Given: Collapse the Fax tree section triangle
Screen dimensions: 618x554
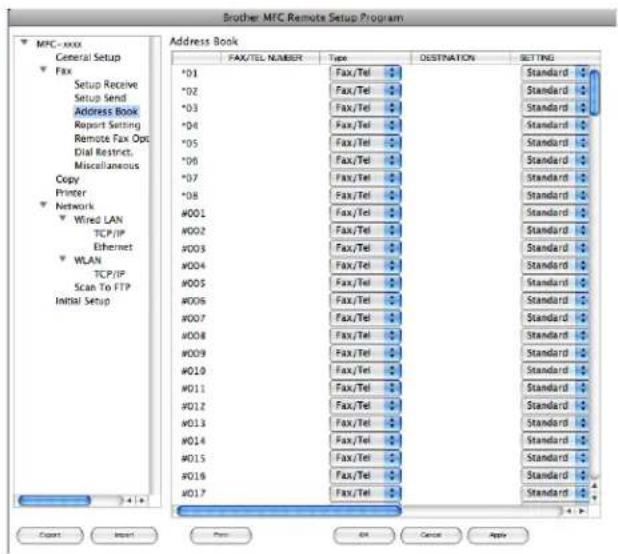Looking at the screenshot, I should (43, 70).
